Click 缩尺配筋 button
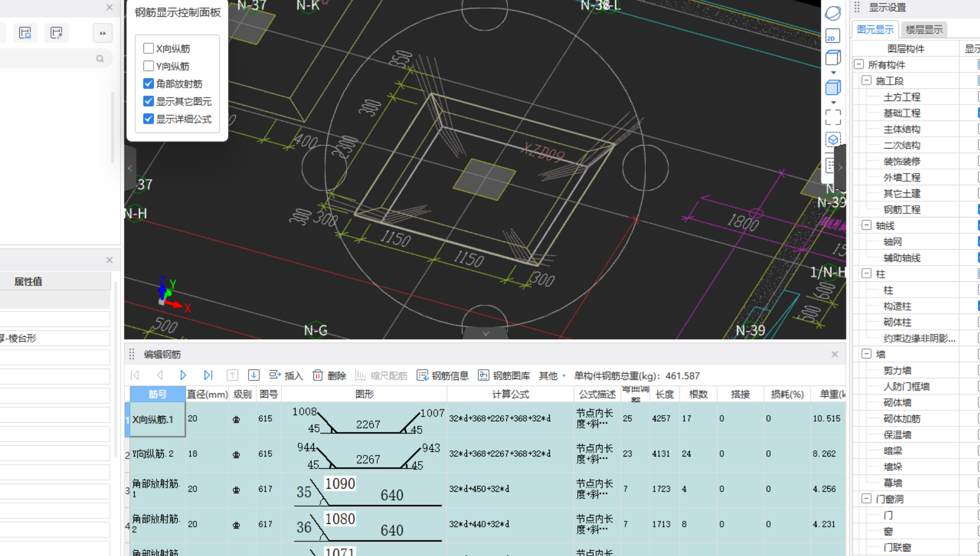Screen dimensions: 980x556 point(381,376)
